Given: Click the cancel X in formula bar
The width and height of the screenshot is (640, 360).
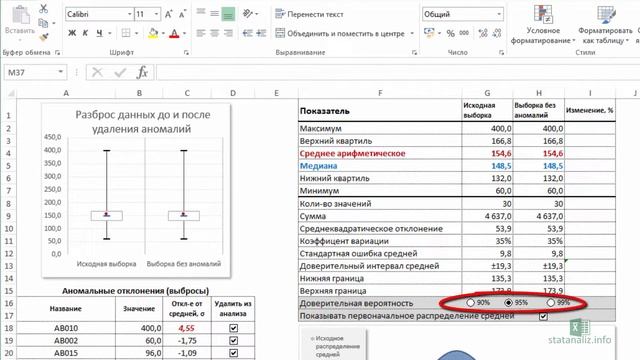Looking at the screenshot, I should [97, 73].
